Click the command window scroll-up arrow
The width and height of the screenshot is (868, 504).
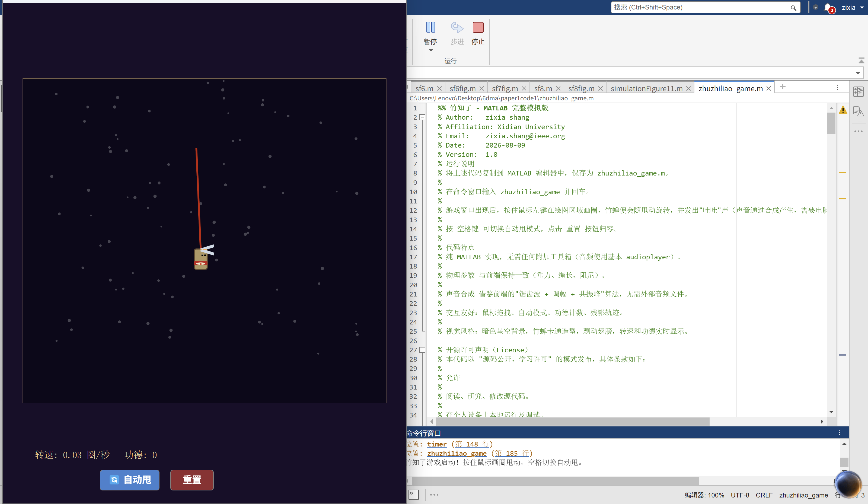point(844,444)
